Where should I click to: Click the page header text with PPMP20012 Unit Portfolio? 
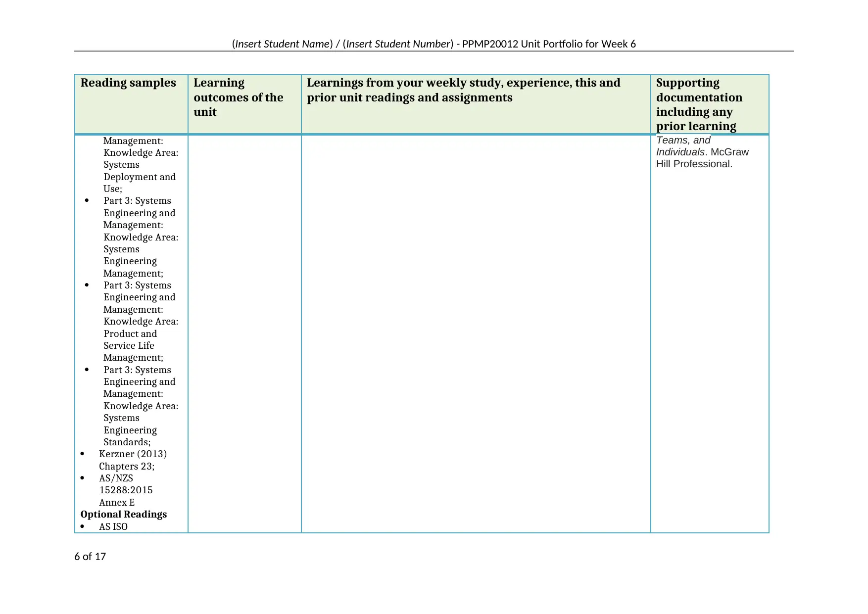[x=434, y=44]
